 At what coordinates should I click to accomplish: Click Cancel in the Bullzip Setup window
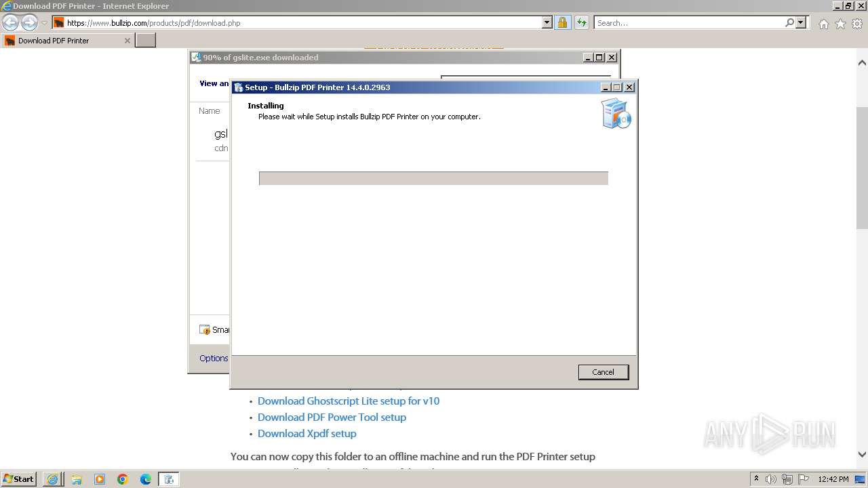(603, 372)
